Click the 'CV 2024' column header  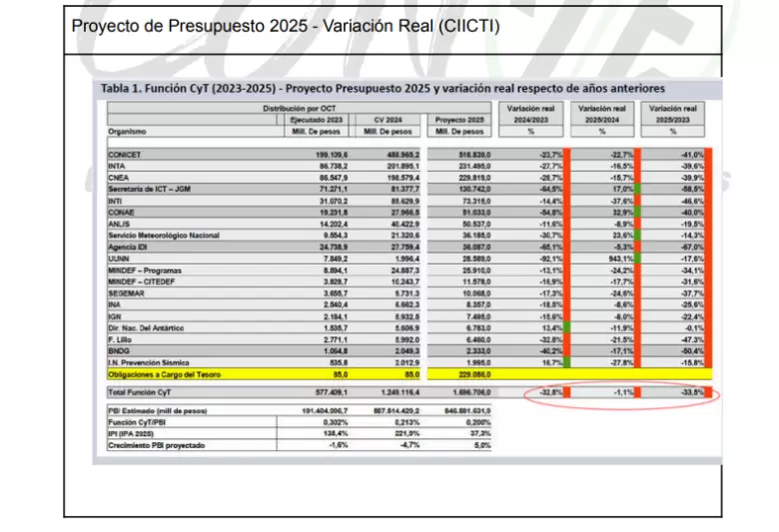pyautogui.click(x=389, y=120)
